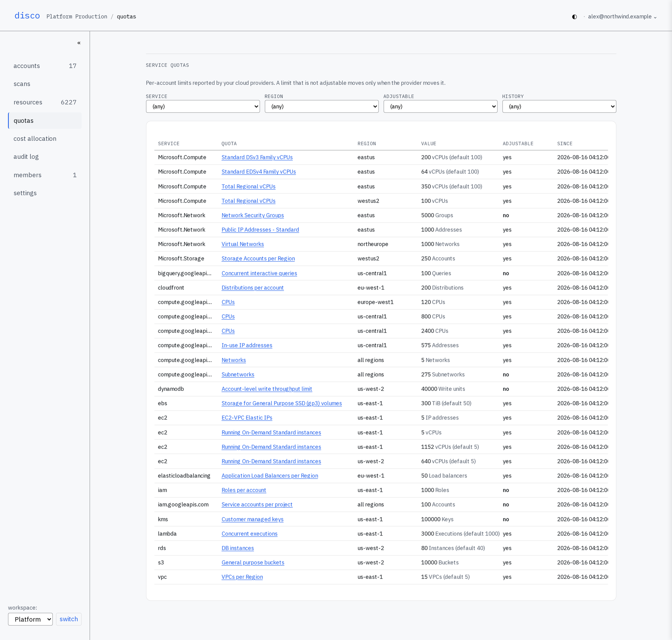Open Application Load Balancers per Region quota
The height and width of the screenshot is (640, 672).
pyautogui.click(x=270, y=476)
